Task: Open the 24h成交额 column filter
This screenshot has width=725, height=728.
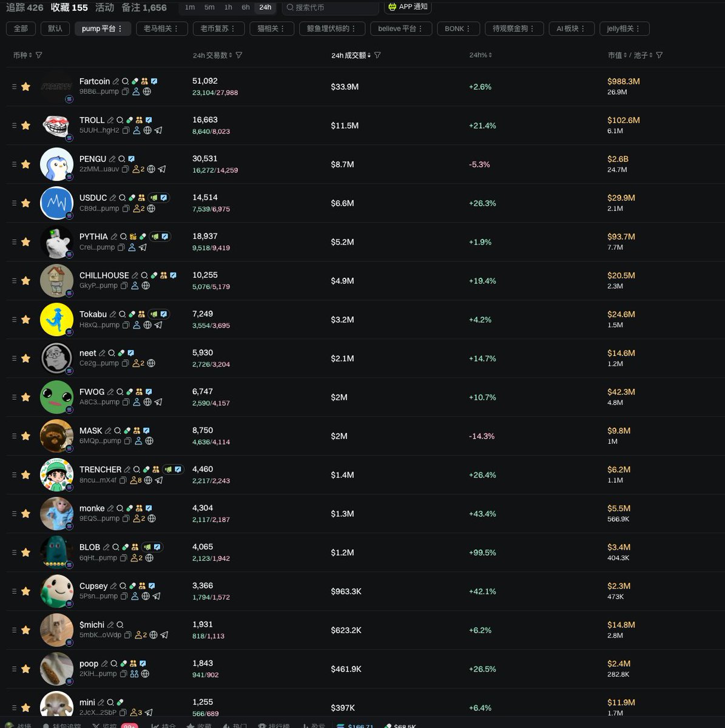Action: tap(377, 55)
